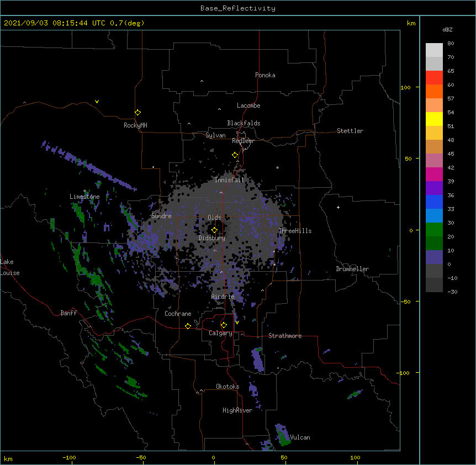This screenshot has height=465, width=476.
Task: Click the HighRiver label
Action: (x=237, y=410)
